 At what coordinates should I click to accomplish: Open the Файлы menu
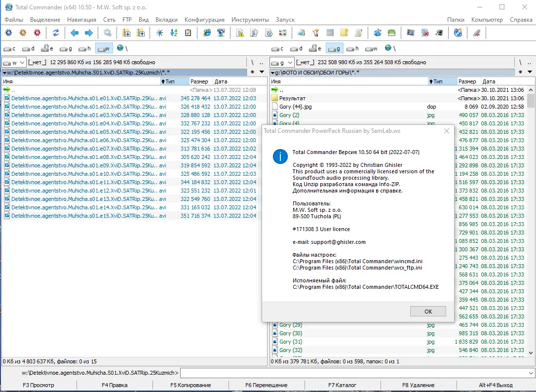click(14, 20)
